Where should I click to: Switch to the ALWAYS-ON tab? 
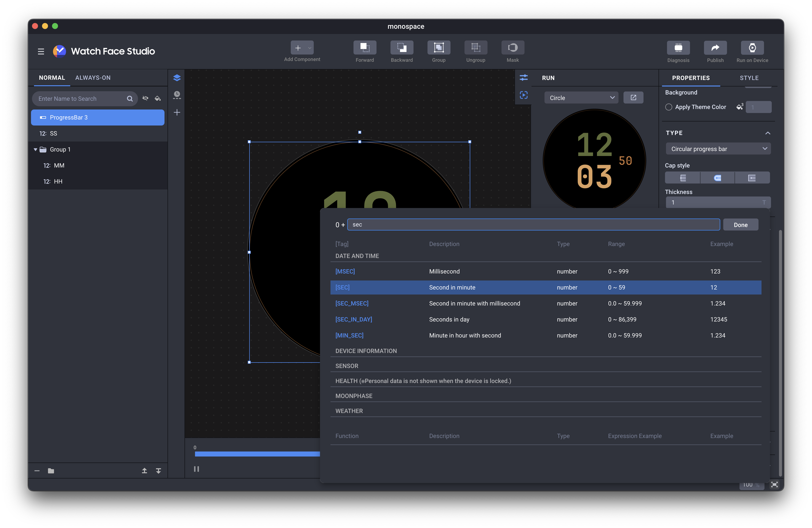pos(93,78)
